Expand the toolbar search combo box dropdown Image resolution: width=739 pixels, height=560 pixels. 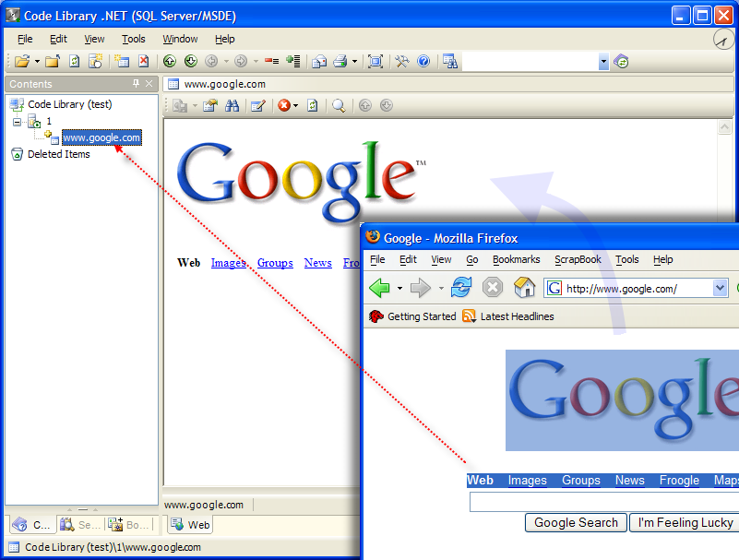click(603, 62)
